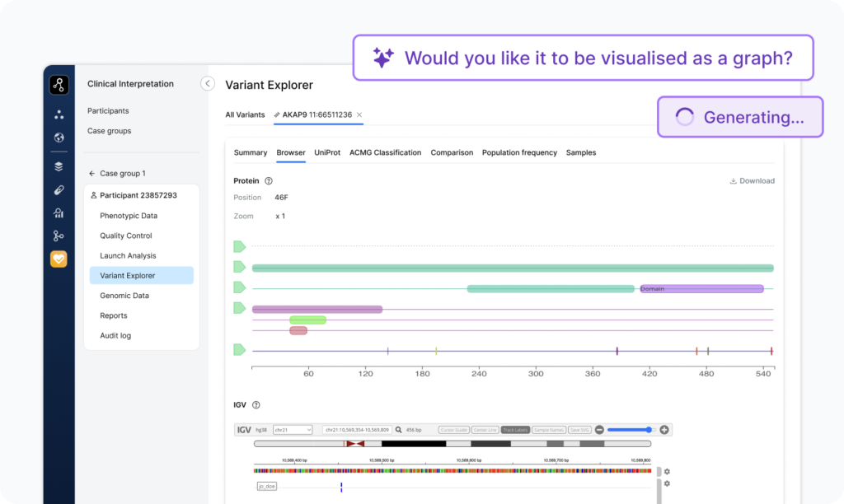Click the globe icon in sidebar
Viewport: 844px width, 504px height.
point(59,138)
